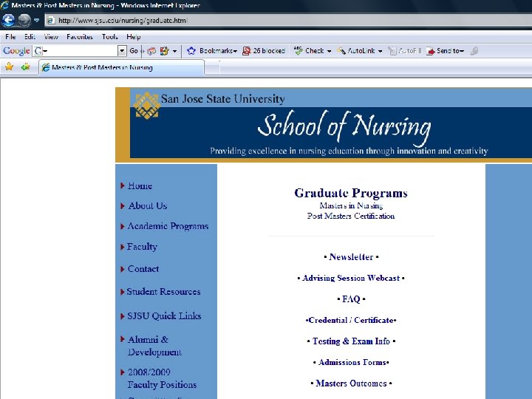Open the AutoLink dropdown arrow
This screenshot has width=532, height=399.
[380, 51]
